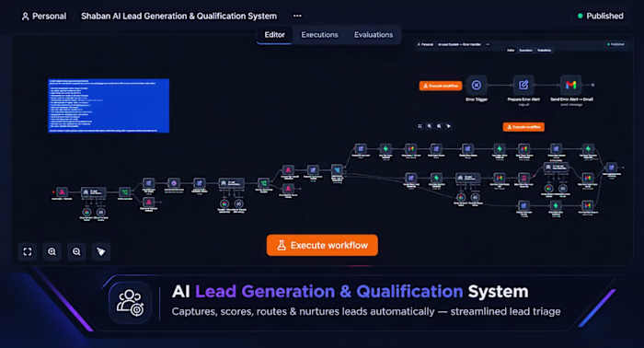
Task: Select AI Lead System Error Handler title
Action: click(459, 44)
